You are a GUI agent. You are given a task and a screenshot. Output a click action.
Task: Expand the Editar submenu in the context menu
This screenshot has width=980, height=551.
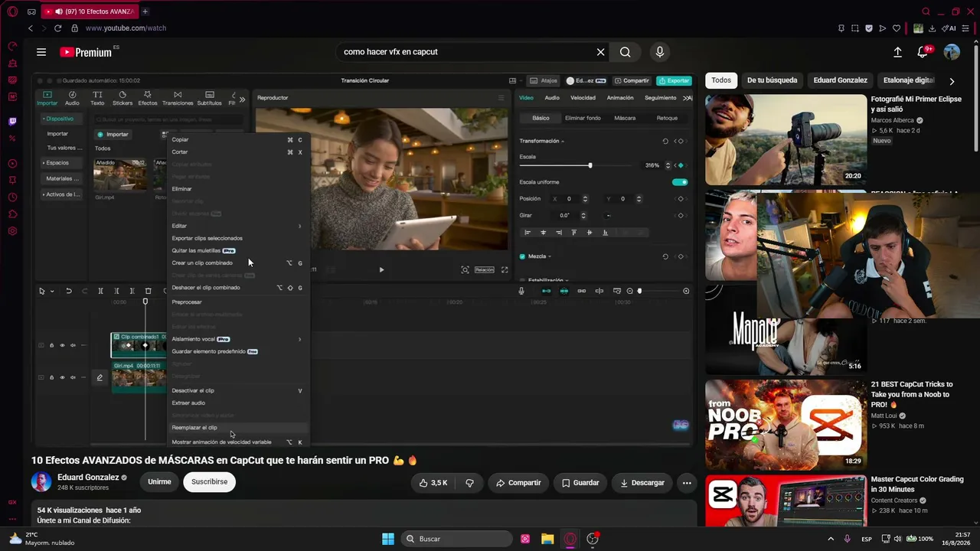pos(237,226)
